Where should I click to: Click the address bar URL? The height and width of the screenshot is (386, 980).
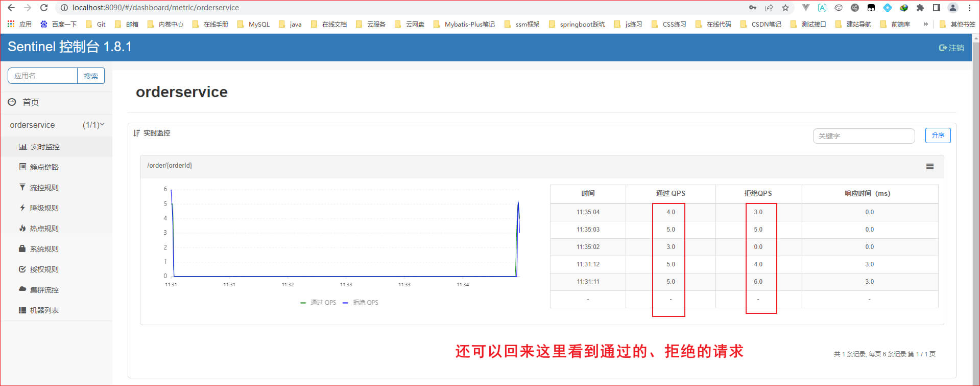click(x=155, y=8)
